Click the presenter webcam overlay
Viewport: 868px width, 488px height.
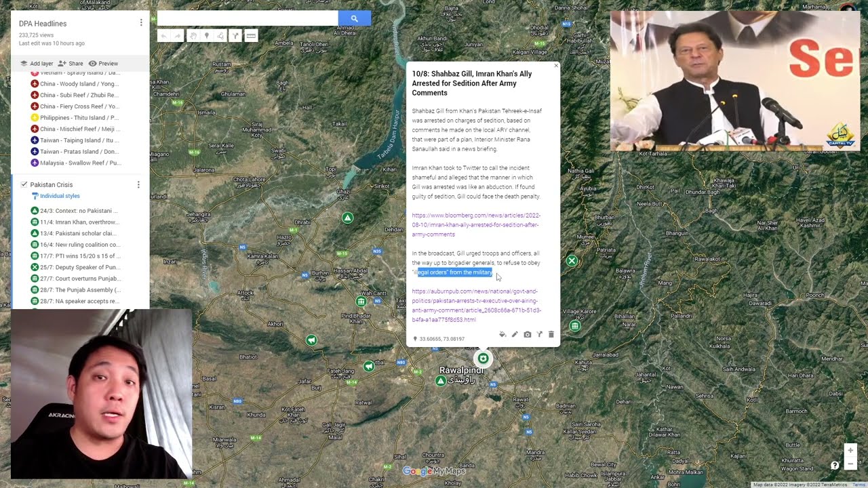click(102, 394)
